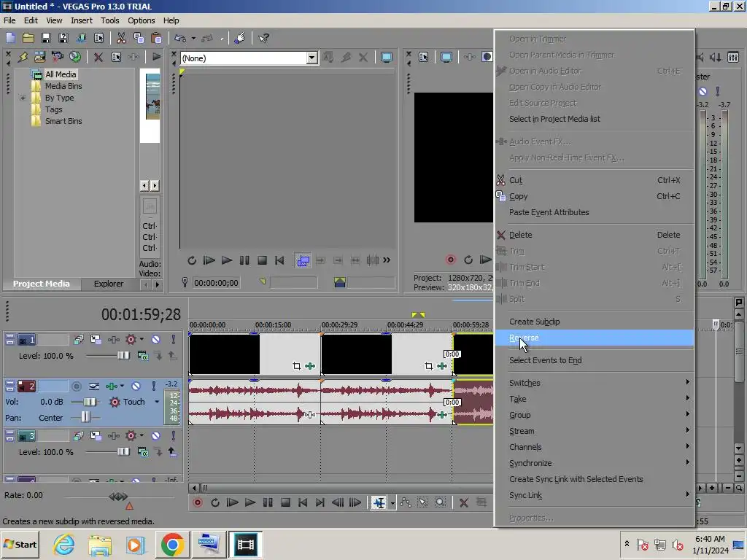Click Record button in timeline transport
Viewport: 747px width, 560px height.
[197, 502]
